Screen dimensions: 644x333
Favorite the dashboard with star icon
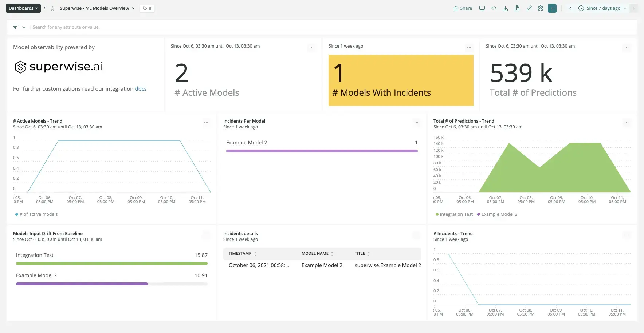[x=52, y=8]
